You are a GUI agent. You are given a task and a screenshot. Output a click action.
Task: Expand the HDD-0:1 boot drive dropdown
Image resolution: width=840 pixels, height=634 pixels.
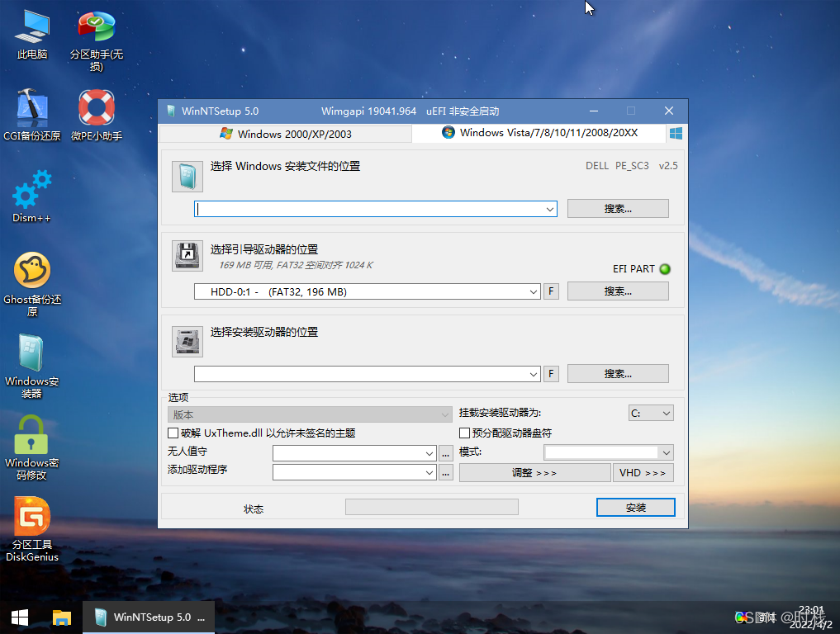pyautogui.click(x=534, y=291)
